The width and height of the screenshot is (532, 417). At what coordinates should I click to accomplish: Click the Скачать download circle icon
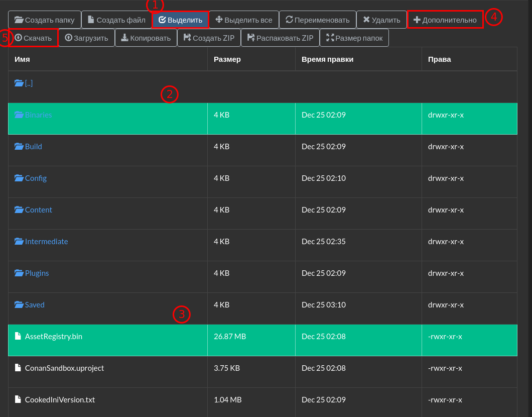[x=19, y=38]
